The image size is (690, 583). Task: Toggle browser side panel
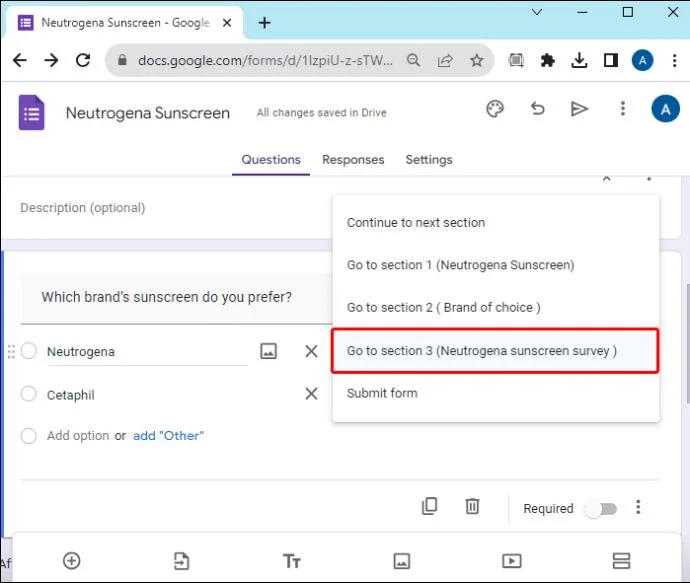pos(610,60)
